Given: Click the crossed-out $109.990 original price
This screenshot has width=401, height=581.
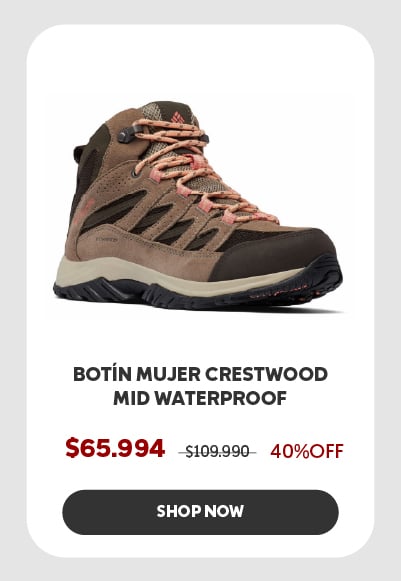Looking at the screenshot, I should pos(217,451).
